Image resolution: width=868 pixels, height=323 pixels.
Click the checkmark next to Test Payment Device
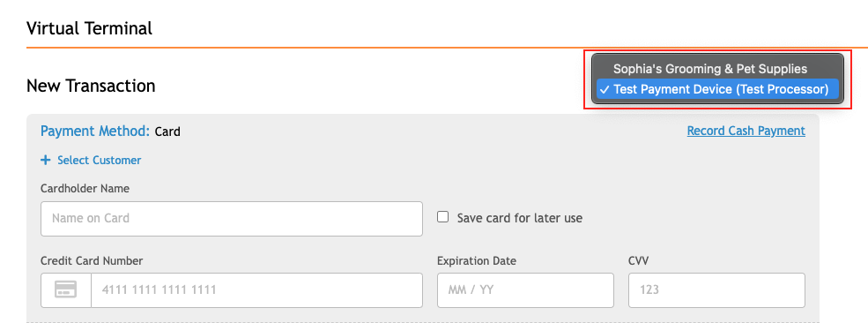click(x=605, y=89)
